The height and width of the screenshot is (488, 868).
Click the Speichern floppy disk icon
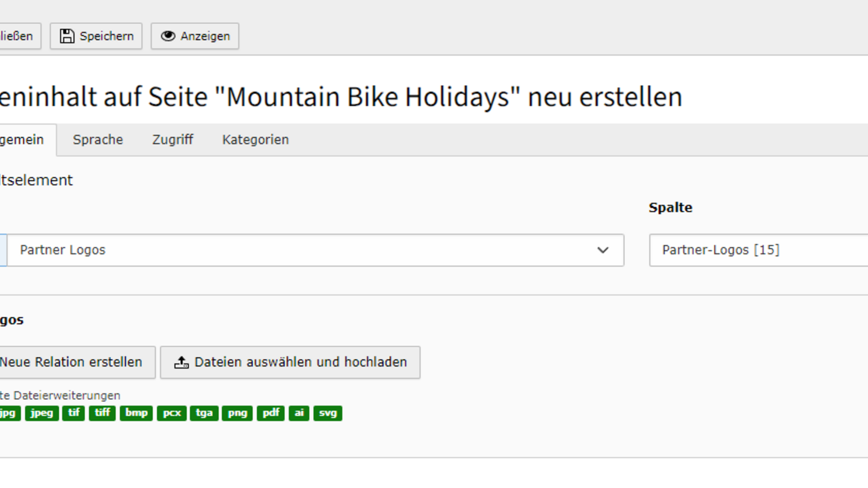[x=67, y=36]
